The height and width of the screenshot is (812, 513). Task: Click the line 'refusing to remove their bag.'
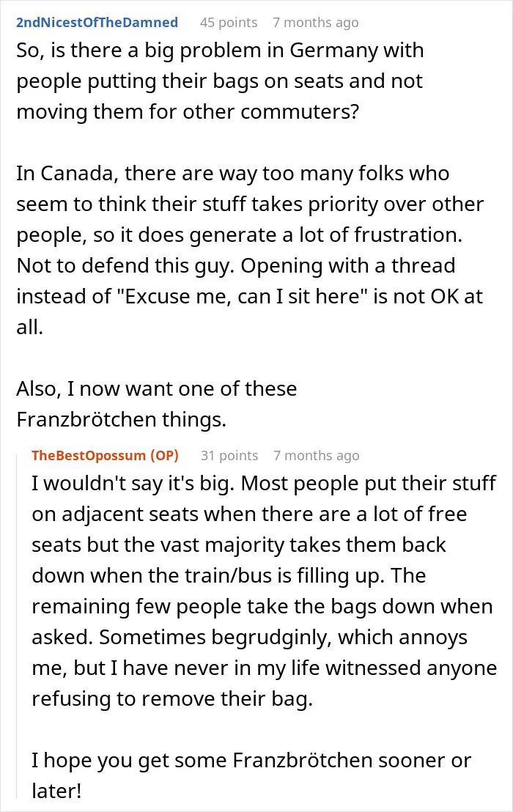(172, 698)
